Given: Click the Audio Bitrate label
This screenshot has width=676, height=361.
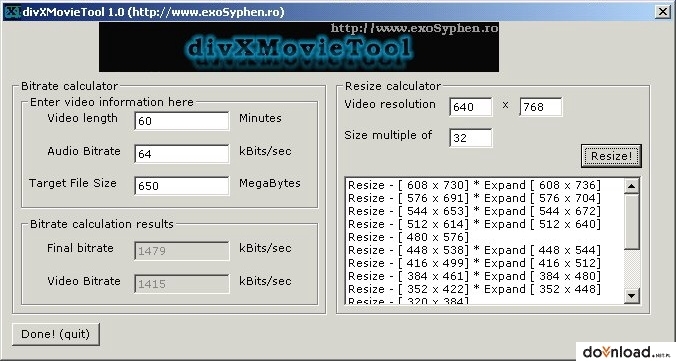Looking at the screenshot, I should [84, 151].
